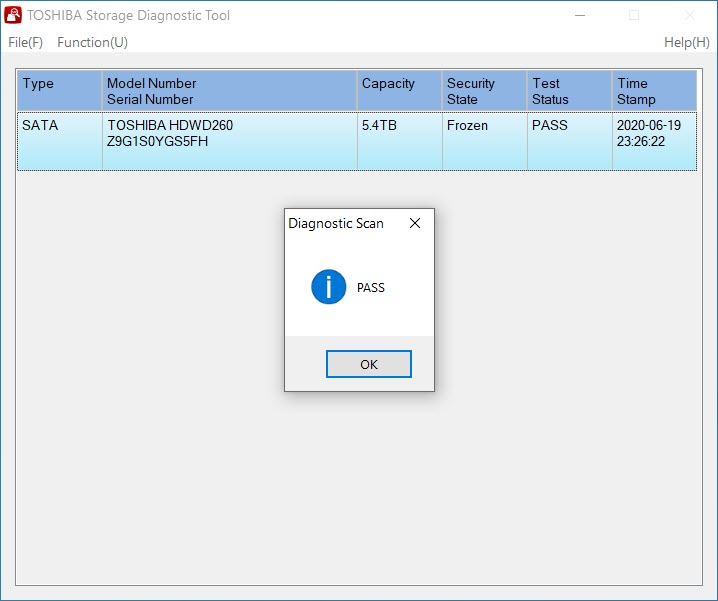
Task: Click the TOSHIBA app icon in title bar
Action: pos(13,15)
